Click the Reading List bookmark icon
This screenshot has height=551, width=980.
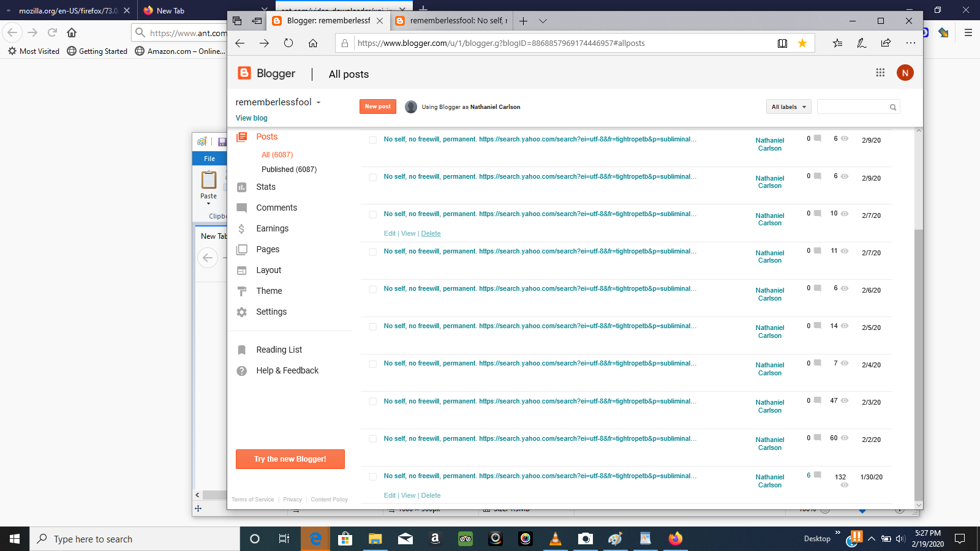tap(242, 350)
